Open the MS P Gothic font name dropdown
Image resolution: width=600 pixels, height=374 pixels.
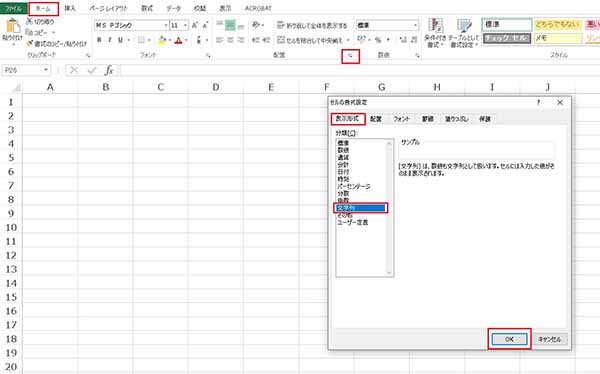pyautogui.click(x=166, y=25)
